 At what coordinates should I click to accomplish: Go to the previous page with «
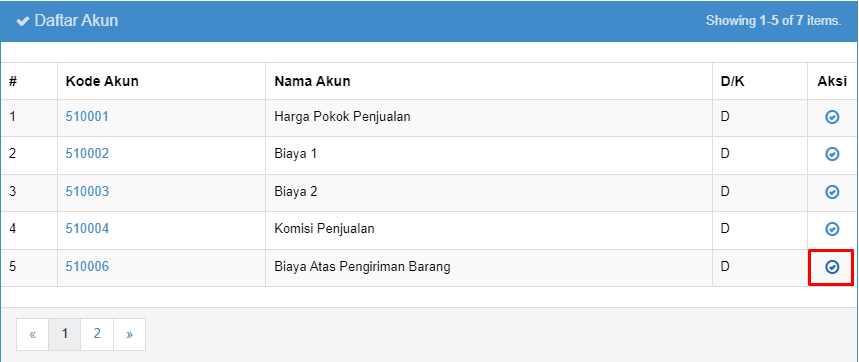(33, 334)
